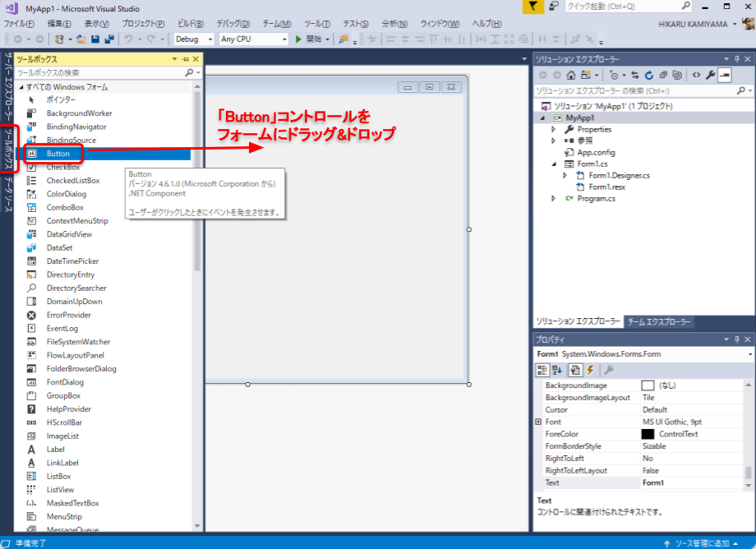Pin the Toolbox panel with auto-hide icon
The image size is (756, 549).
tap(186, 59)
